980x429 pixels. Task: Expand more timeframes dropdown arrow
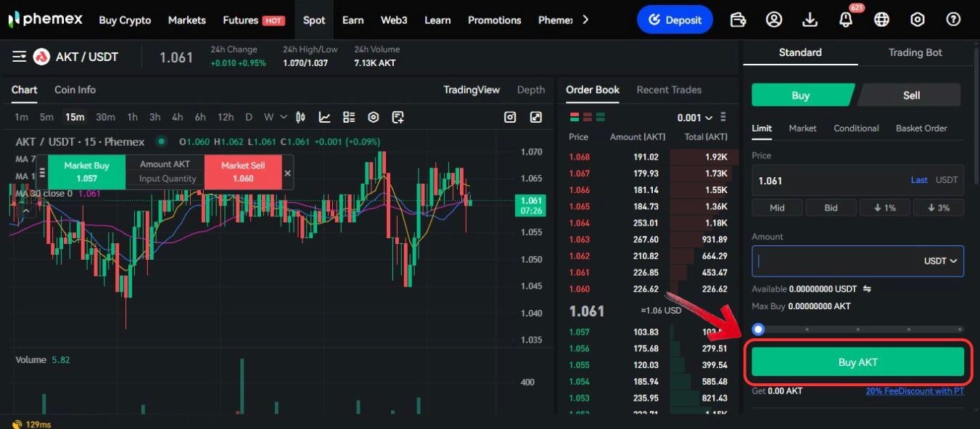283,117
